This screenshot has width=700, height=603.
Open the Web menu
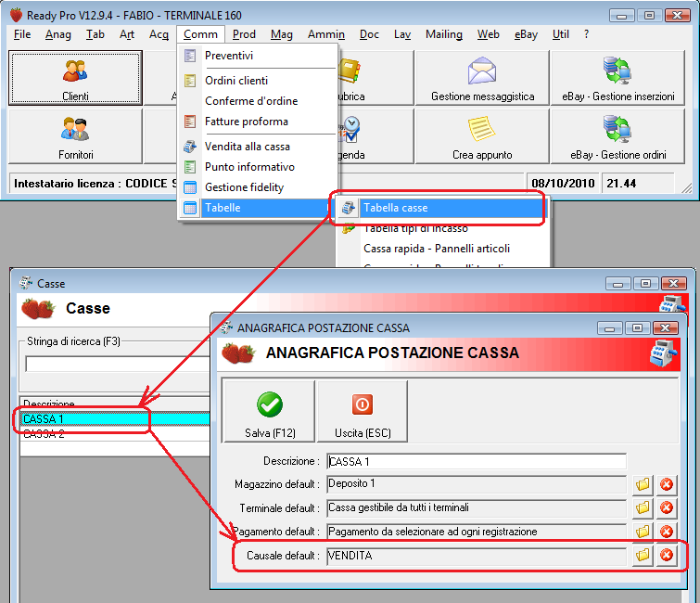tap(488, 34)
